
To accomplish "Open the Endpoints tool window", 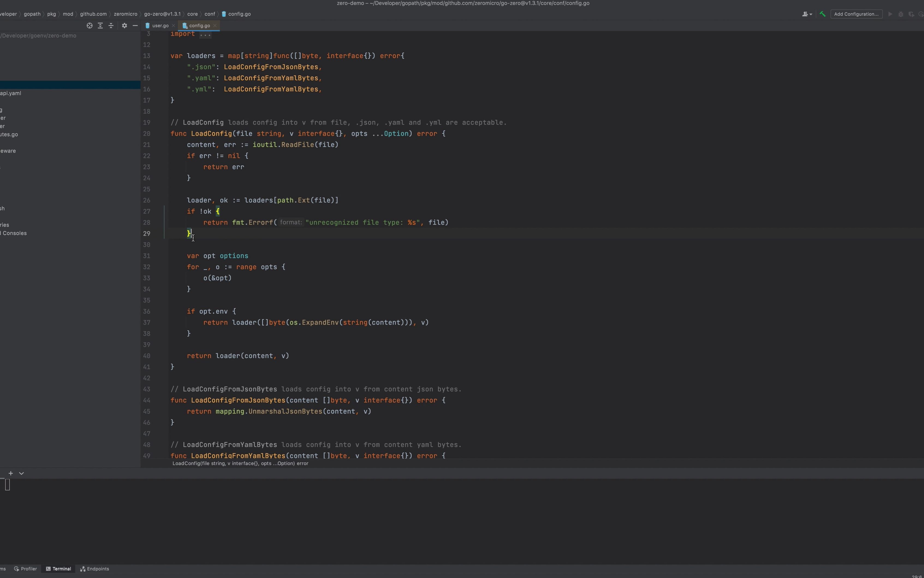I will (x=94, y=569).
